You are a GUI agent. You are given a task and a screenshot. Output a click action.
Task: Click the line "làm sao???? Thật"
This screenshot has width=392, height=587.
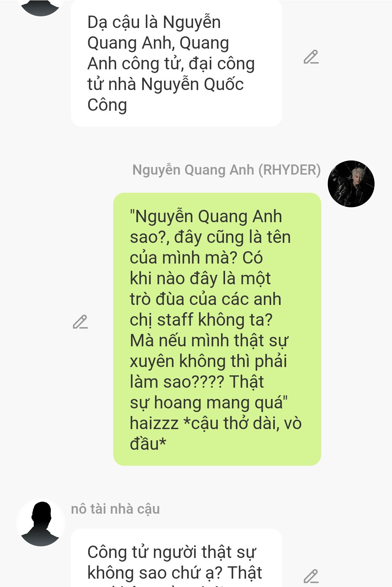pos(197,382)
